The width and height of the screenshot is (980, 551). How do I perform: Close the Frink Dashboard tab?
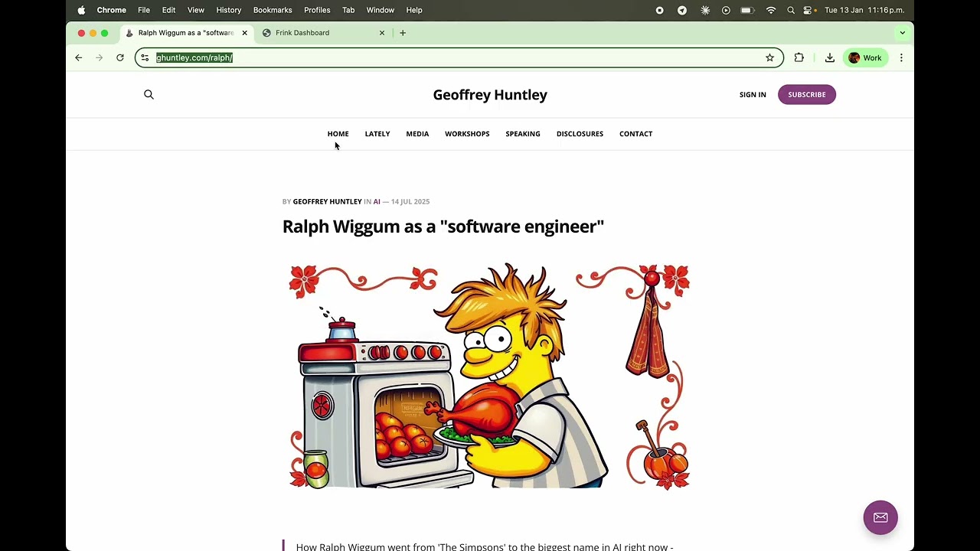coord(382,33)
